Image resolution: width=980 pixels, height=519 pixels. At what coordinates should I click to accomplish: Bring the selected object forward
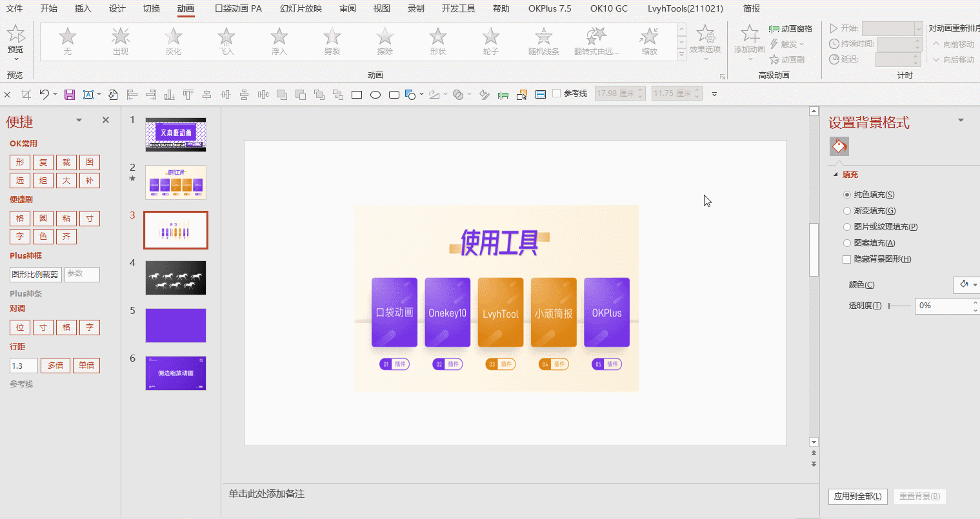tap(282, 95)
